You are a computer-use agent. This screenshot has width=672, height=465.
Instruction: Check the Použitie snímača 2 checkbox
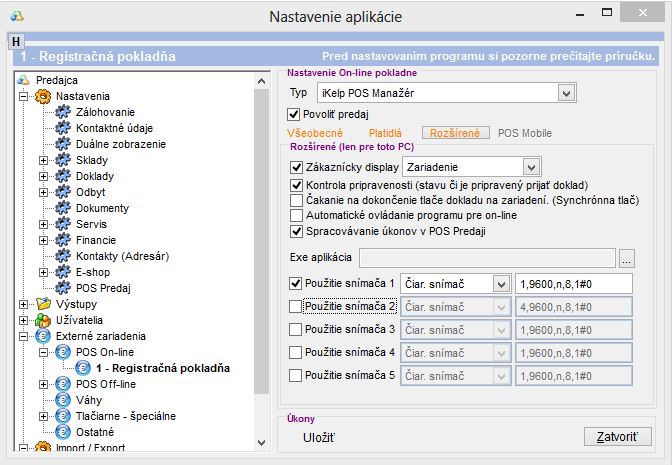point(296,306)
